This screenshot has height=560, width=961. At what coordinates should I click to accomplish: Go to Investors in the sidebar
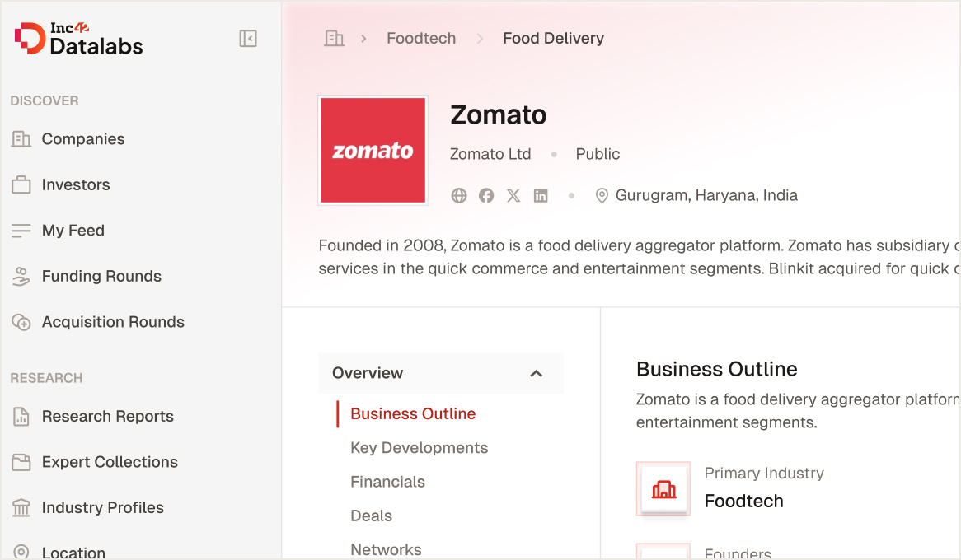coord(75,185)
